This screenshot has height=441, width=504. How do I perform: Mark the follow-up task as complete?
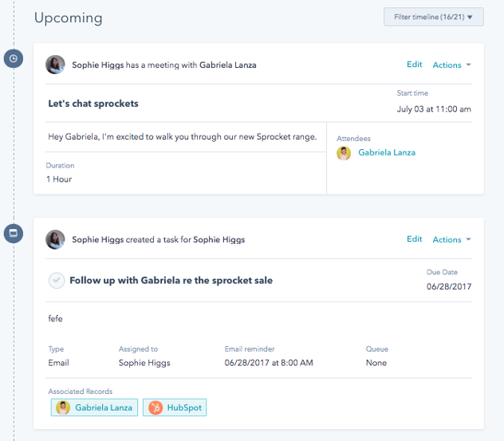pos(57,280)
